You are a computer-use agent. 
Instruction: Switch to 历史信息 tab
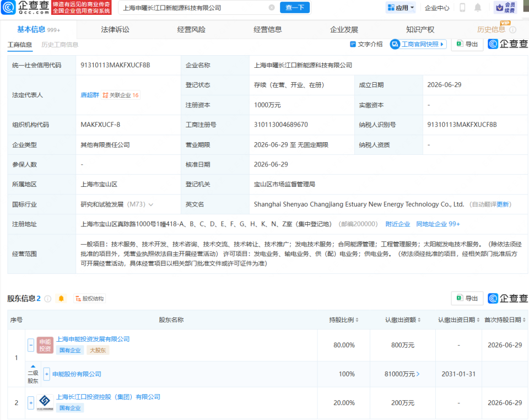pos(491,30)
